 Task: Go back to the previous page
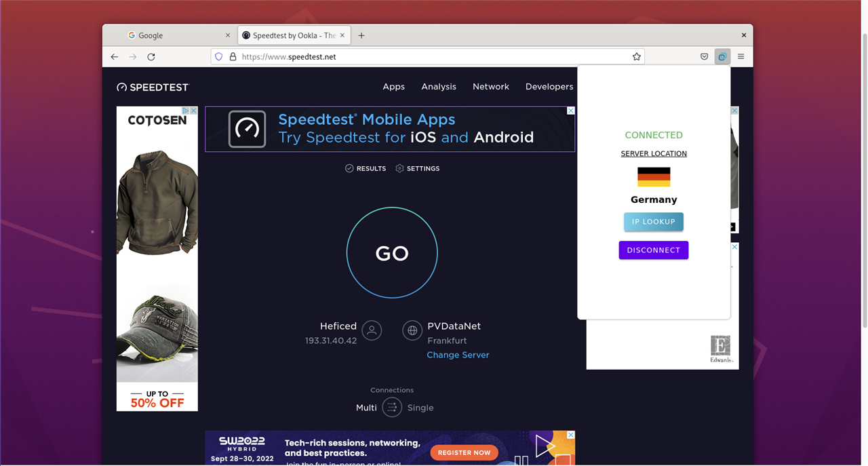[115, 57]
